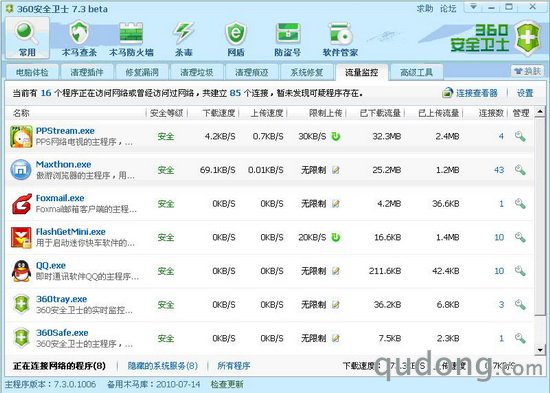Switch to the 修复漏洞 tab

[142, 72]
